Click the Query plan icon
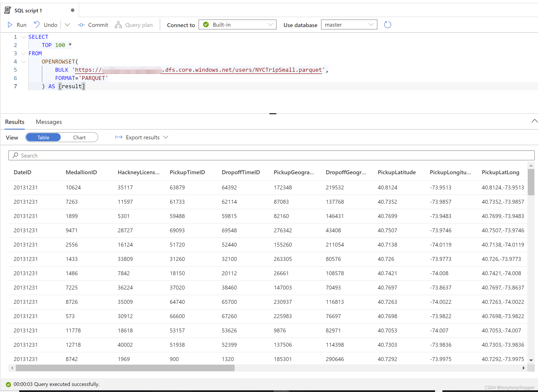The height and width of the screenshot is (392, 538). [x=118, y=25]
